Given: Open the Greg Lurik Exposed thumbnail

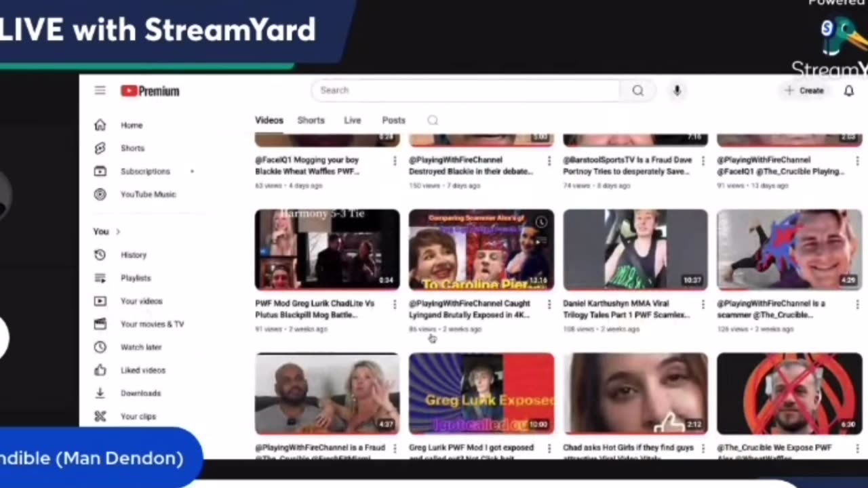Looking at the screenshot, I should 481,393.
